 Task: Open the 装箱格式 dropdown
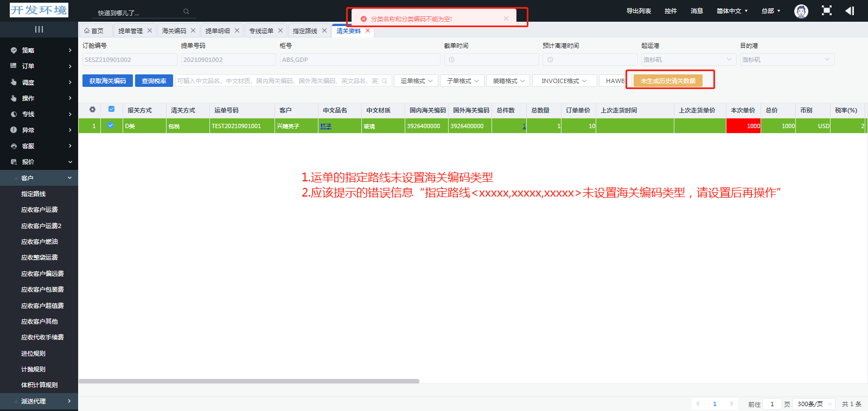[508, 81]
